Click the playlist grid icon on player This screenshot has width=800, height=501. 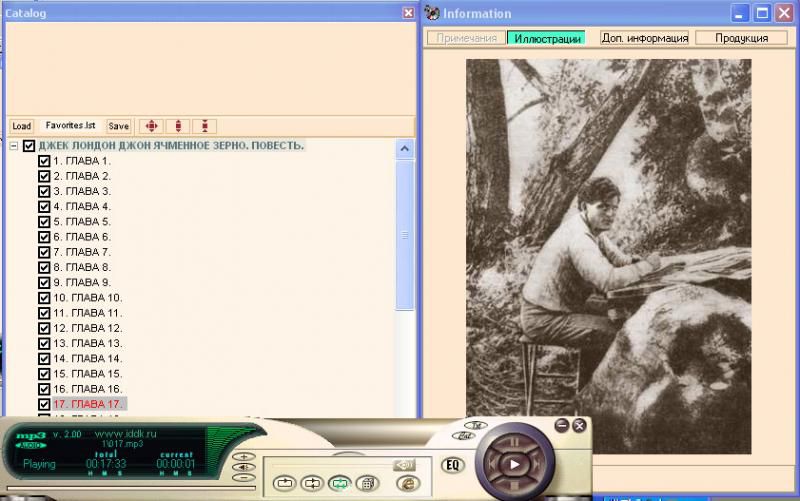coord(366,483)
